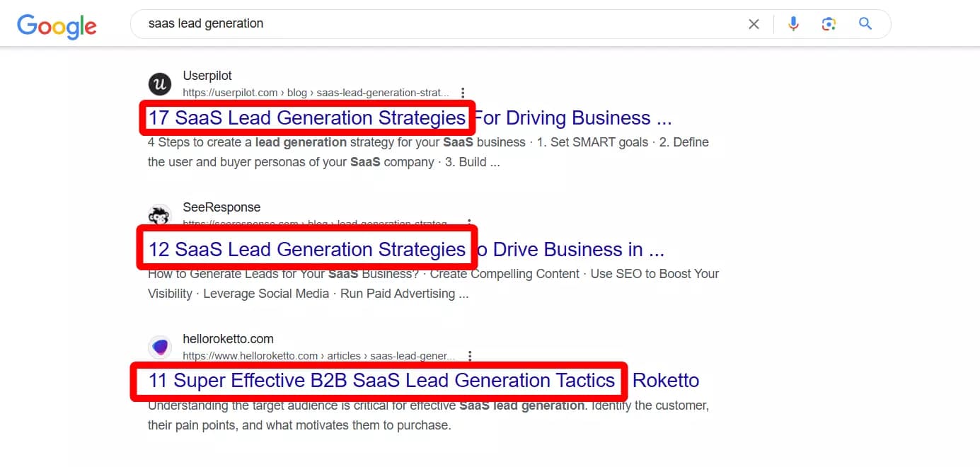Viewport: 980px width, 467px height.
Task: Start voice search with the microphone icon
Action: [x=793, y=24]
